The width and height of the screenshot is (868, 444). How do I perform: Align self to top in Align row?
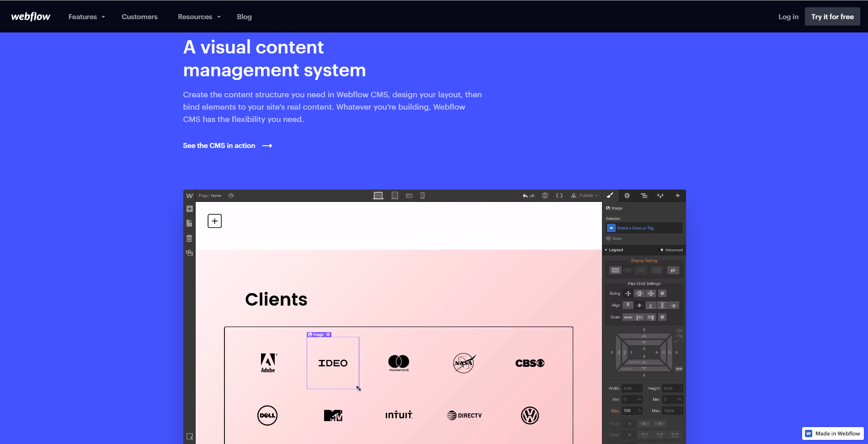[x=628, y=305]
